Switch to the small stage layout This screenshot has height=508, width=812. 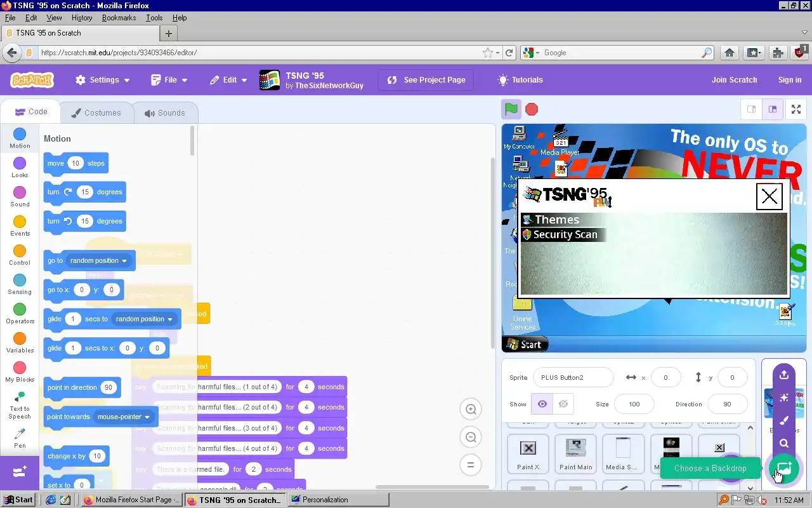pyautogui.click(x=751, y=109)
